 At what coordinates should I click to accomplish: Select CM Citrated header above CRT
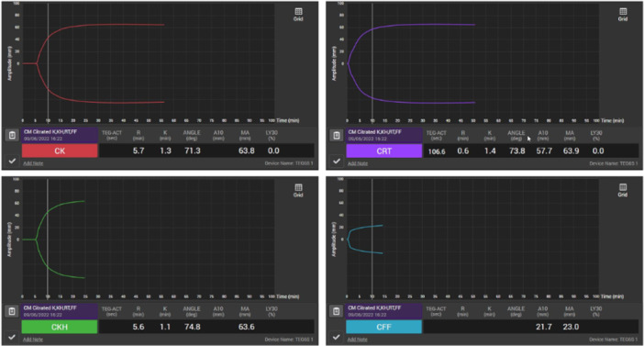pos(384,135)
